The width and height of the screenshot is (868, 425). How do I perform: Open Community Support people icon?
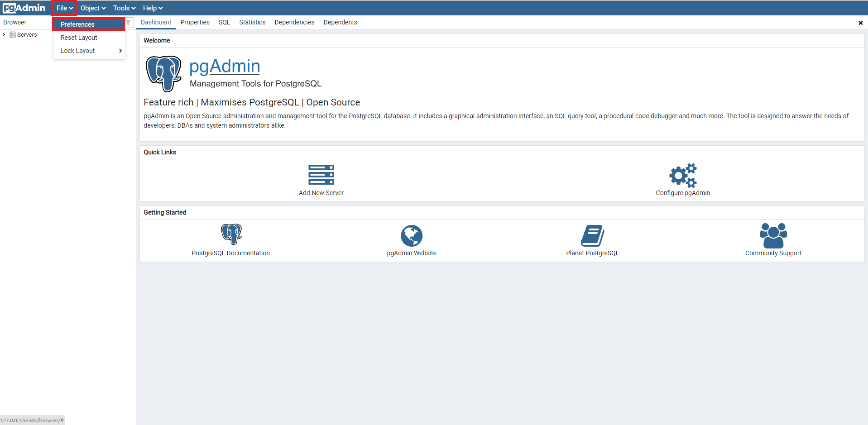click(x=773, y=234)
